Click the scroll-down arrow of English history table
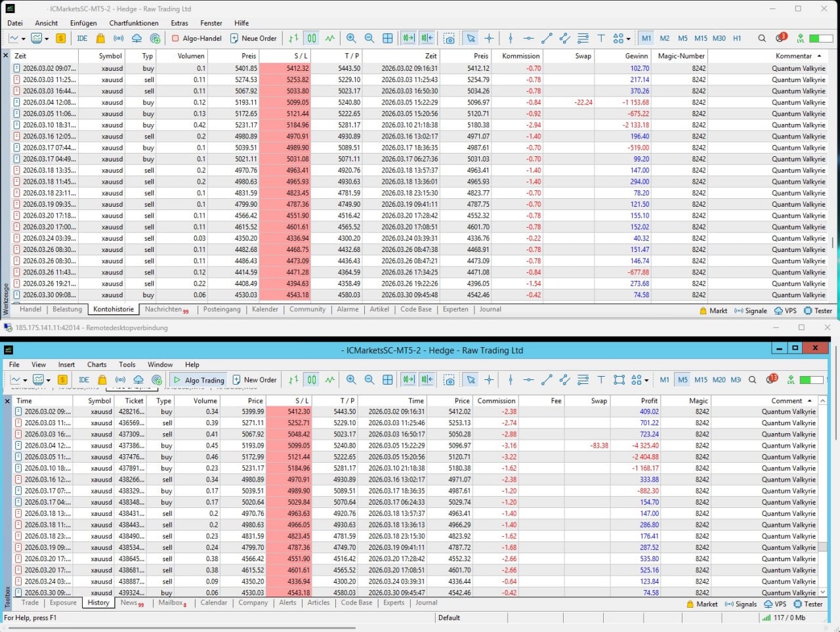Screen dimensions: 840x632 823,592
